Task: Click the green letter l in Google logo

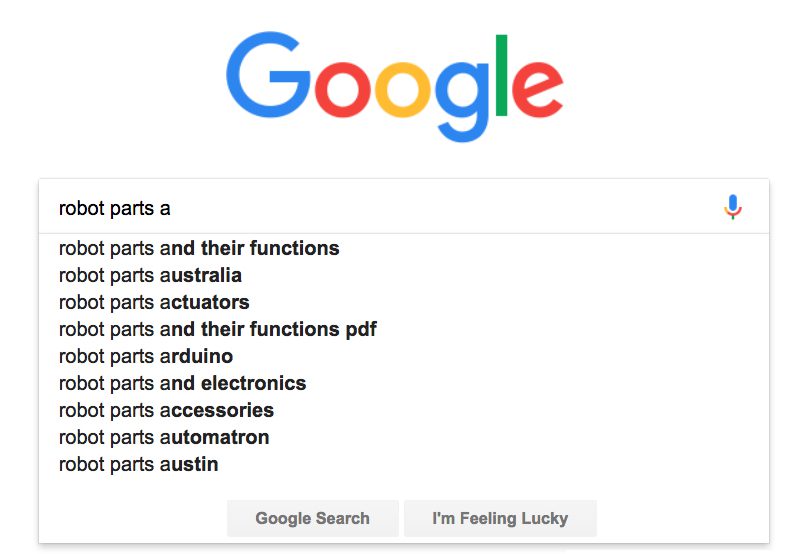Action: 501,76
